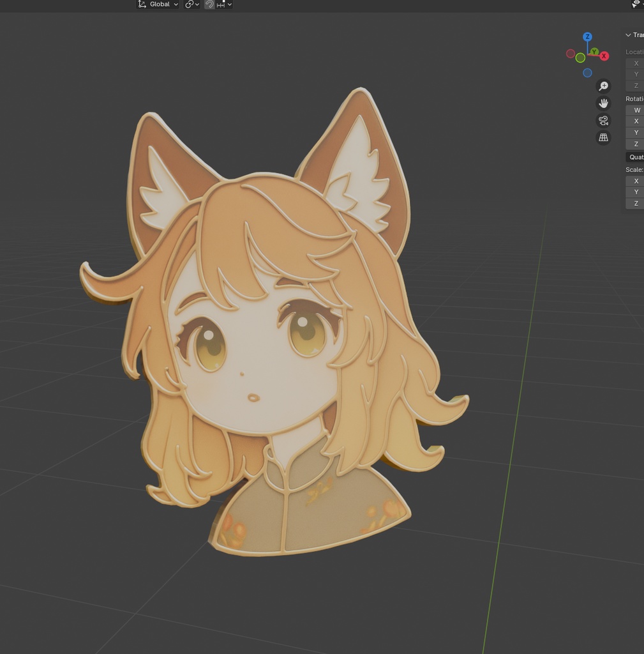Click the Rotation X field

click(x=635, y=121)
